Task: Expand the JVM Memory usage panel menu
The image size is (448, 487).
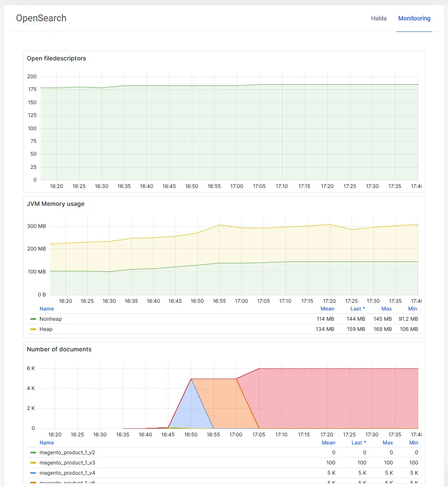Action: 55,204
